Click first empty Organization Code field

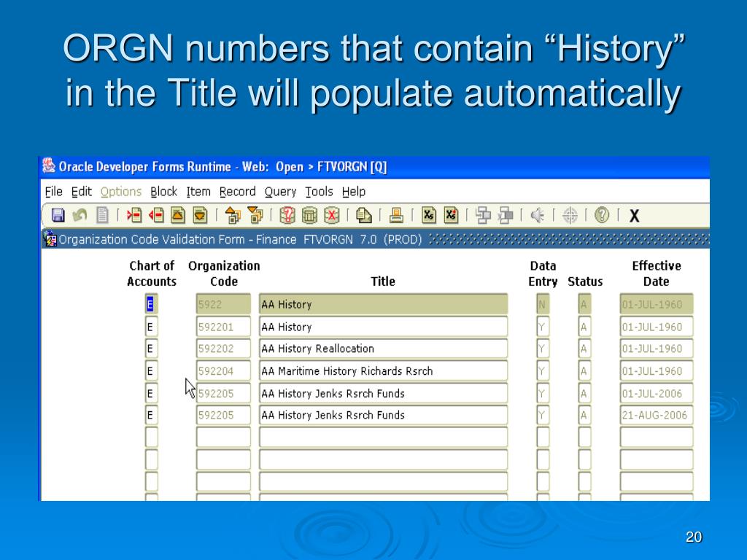coord(223,437)
